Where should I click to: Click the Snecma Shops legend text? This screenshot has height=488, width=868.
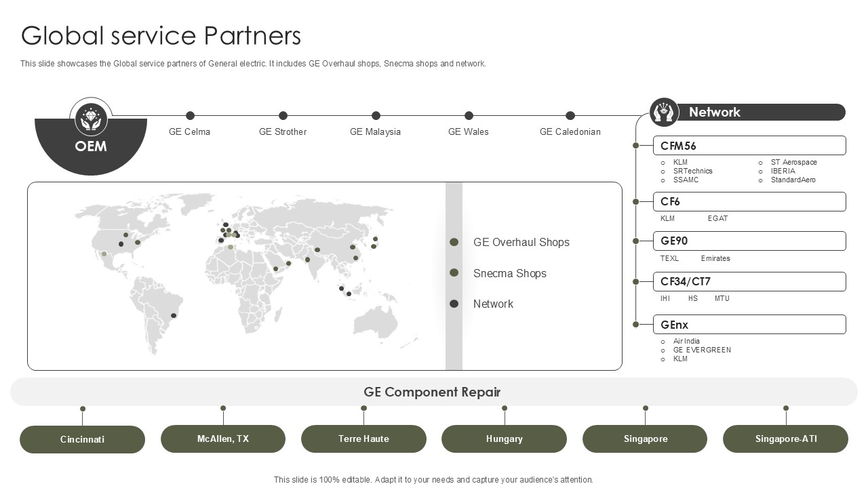[510, 273]
